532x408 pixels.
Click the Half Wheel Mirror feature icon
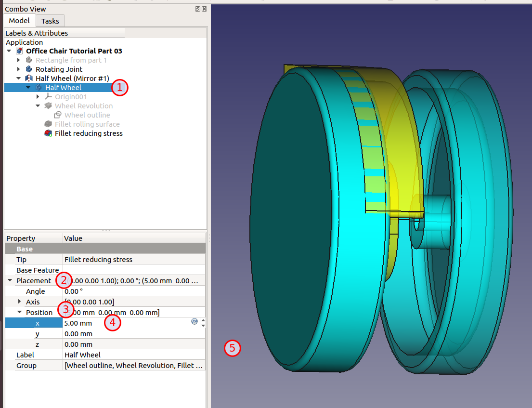(29, 79)
